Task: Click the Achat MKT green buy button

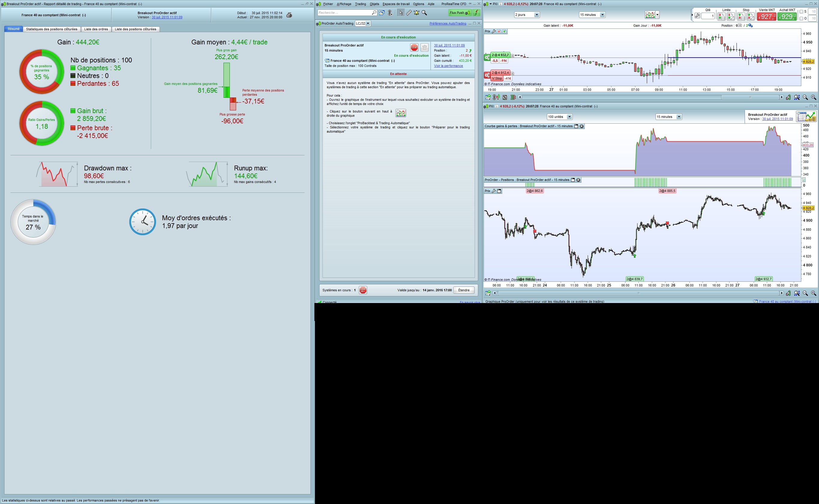Action: [x=787, y=16]
